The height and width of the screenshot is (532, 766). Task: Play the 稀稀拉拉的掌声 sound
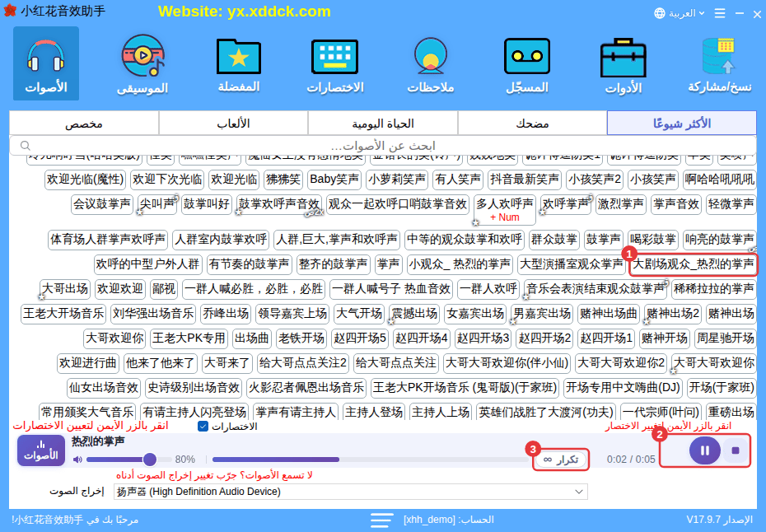(x=714, y=289)
